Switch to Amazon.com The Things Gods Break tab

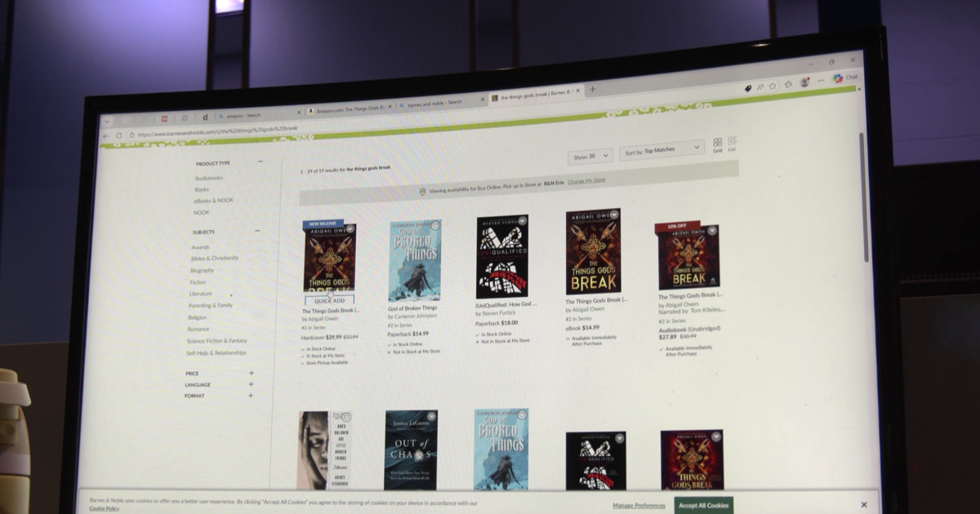coord(349,109)
